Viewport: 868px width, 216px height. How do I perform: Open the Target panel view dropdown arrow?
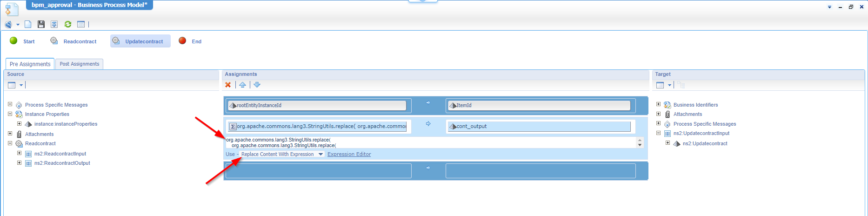669,85
